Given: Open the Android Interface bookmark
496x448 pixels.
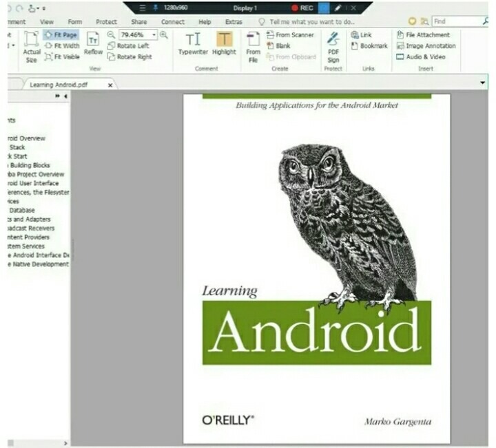Looking at the screenshot, I should (39, 255).
